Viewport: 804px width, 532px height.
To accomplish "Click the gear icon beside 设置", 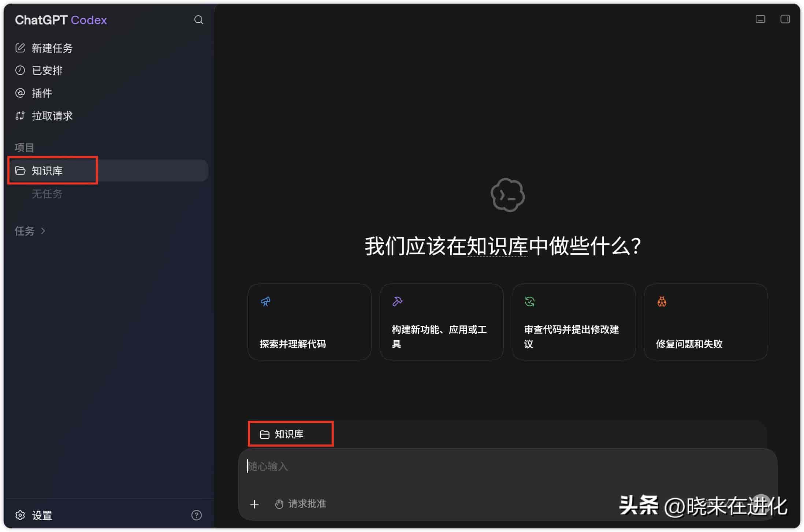I will click(x=20, y=515).
